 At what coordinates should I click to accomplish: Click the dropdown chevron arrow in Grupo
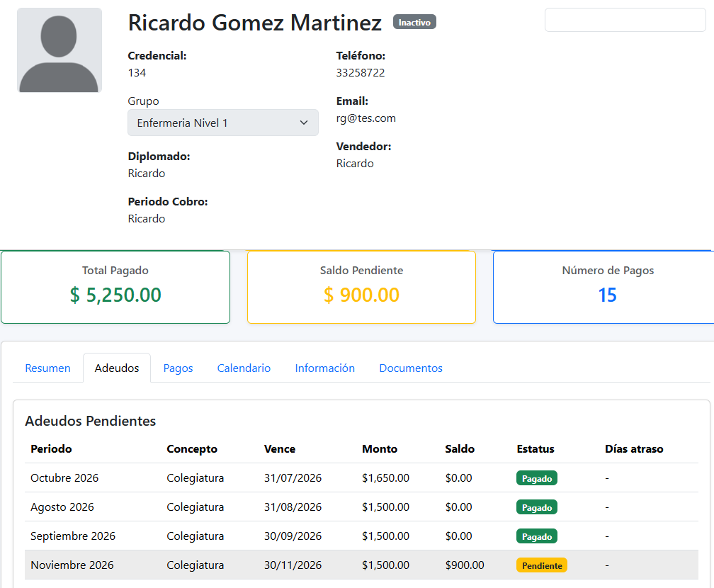304,123
